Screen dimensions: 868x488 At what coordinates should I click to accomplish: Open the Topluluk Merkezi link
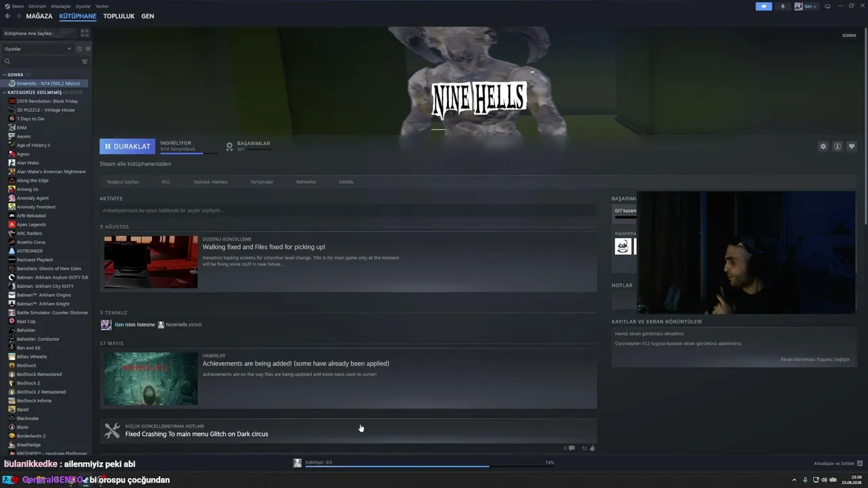tap(210, 182)
